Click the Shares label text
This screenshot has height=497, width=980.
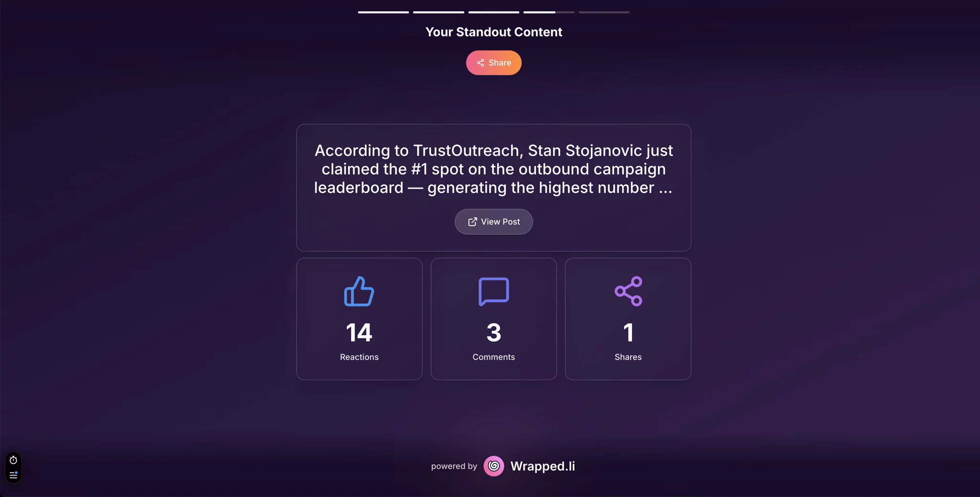click(628, 357)
